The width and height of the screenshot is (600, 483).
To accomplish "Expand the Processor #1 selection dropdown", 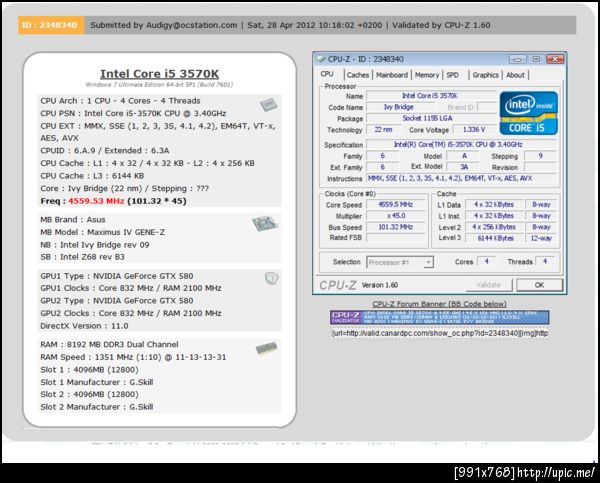I will (x=429, y=262).
